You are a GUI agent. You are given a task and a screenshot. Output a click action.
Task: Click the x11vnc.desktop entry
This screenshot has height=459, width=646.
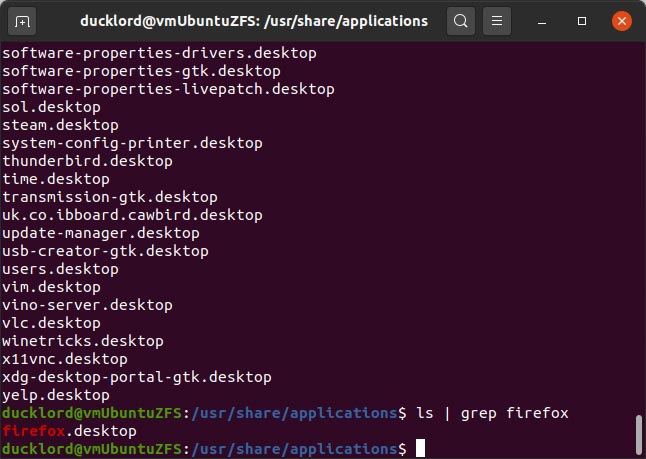click(65, 359)
